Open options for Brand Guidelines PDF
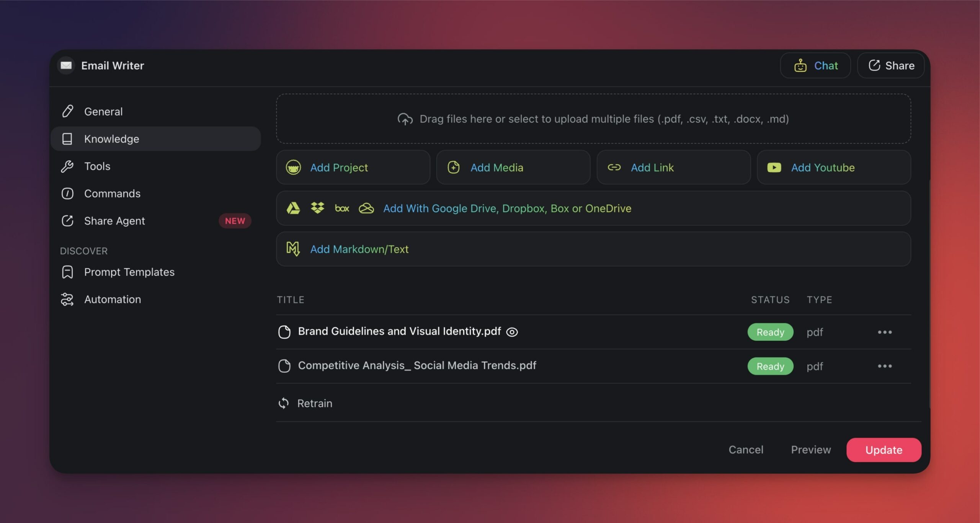The image size is (980, 523). pyautogui.click(x=885, y=331)
